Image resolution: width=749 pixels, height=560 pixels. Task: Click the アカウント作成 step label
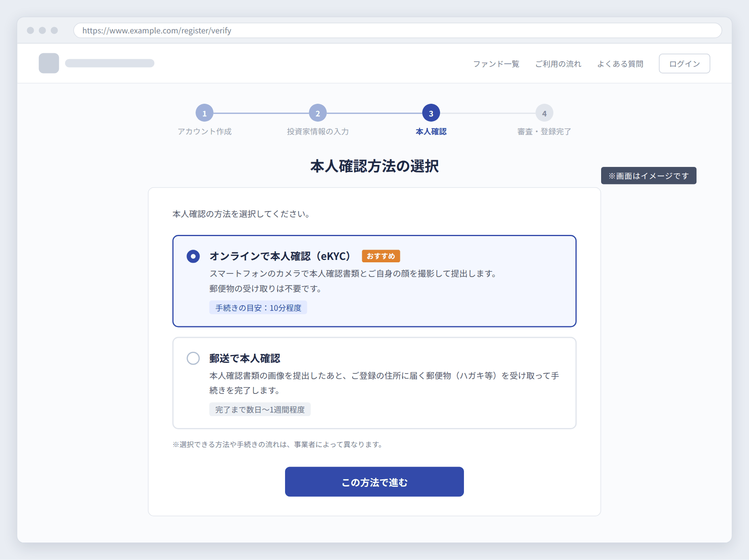(x=204, y=132)
